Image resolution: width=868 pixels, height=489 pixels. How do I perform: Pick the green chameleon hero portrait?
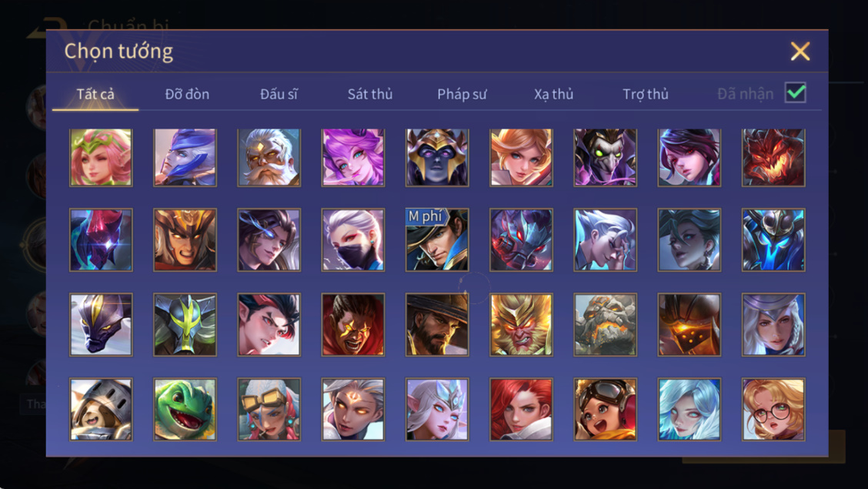coord(185,409)
